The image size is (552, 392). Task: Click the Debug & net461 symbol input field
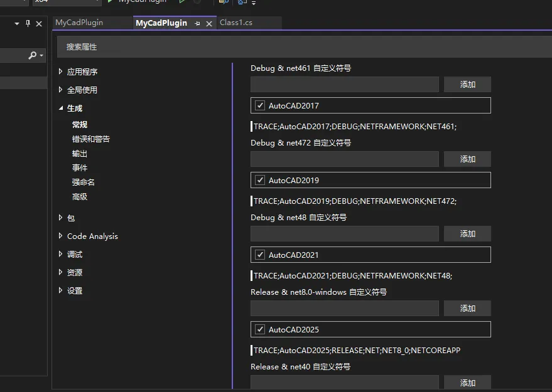pos(345,85)
